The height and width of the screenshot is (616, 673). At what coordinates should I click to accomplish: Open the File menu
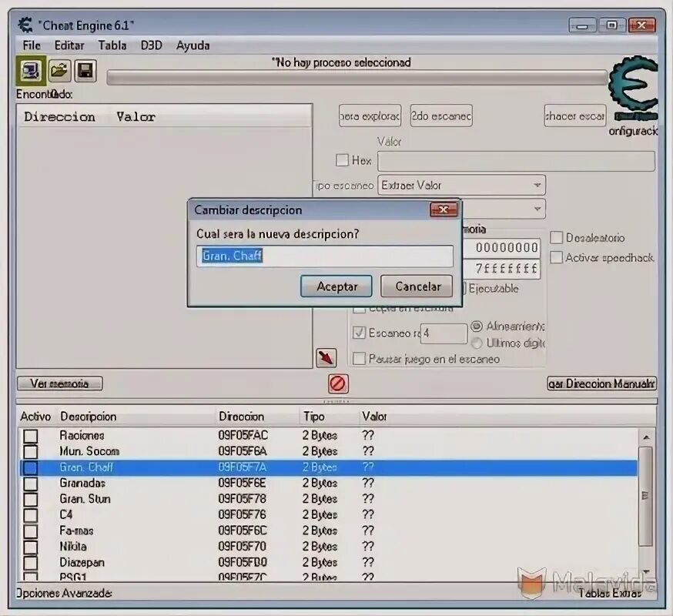(32, 45)
